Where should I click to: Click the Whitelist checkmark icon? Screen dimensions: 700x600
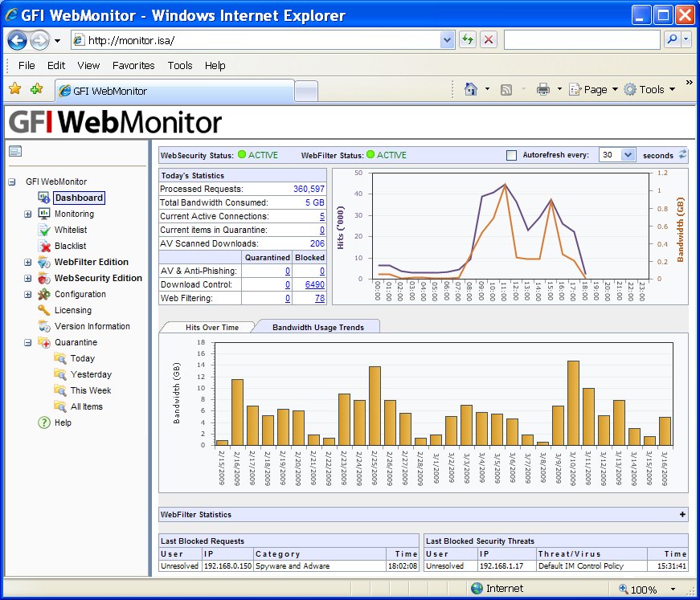coord(43,230)
